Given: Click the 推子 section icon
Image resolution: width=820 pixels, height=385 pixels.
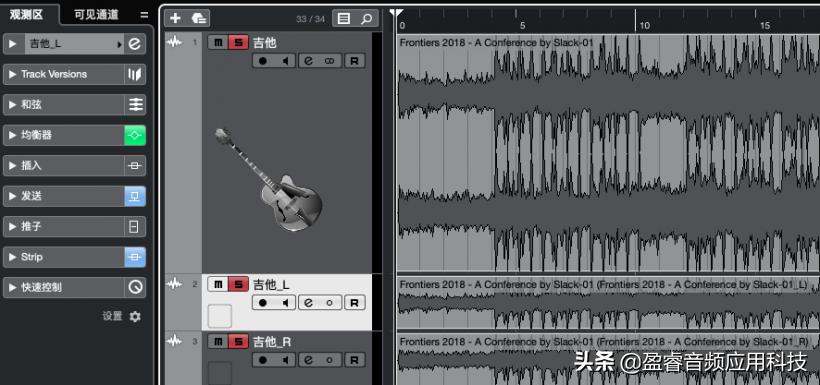Looking at the screenshot, I should (x=135, y=227).
